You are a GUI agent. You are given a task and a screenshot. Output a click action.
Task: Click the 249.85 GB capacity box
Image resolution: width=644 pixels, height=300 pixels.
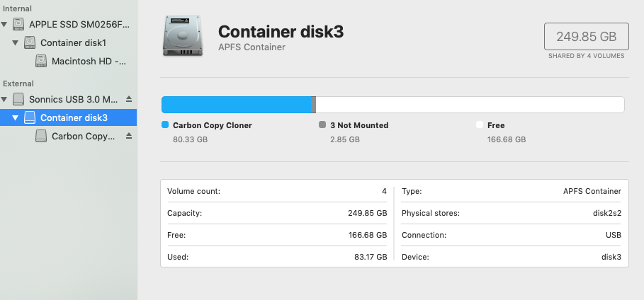[585, 35]
